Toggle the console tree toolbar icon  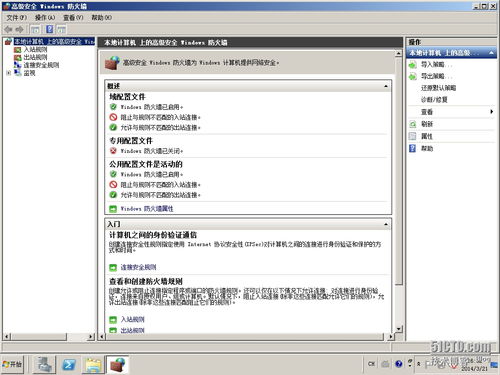35,30
